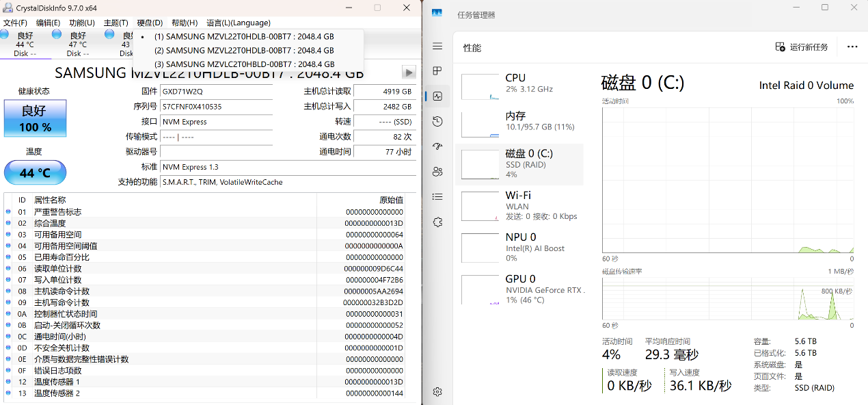Click the 运行新任务 button

point(802,47)
